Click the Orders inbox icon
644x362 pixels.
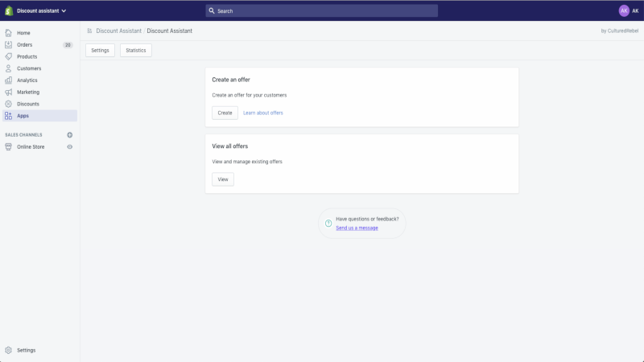point(8,45)
